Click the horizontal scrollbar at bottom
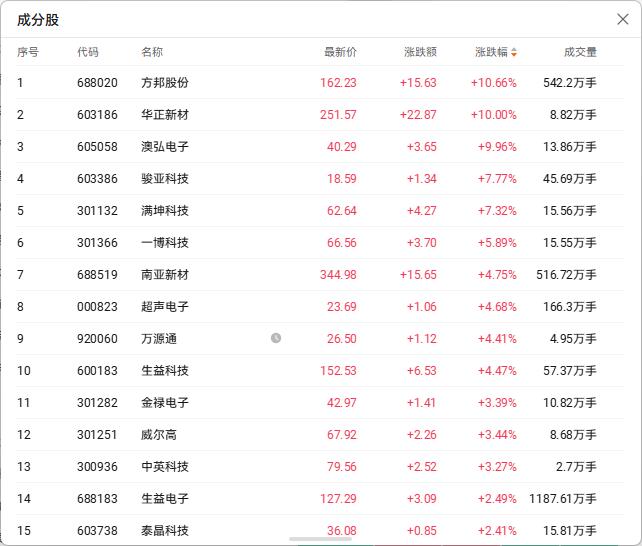This screenshot has width=642, height=546. [x=320, y=539]
